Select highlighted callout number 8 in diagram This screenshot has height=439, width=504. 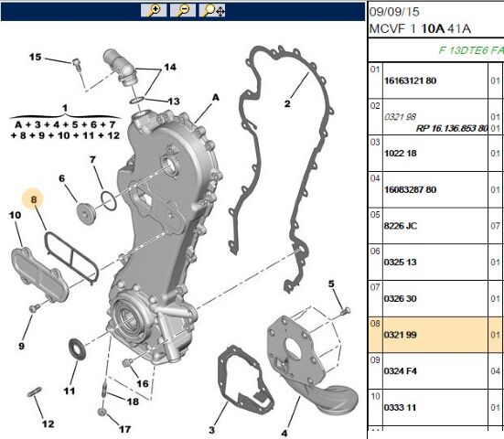tap(34, 199)
